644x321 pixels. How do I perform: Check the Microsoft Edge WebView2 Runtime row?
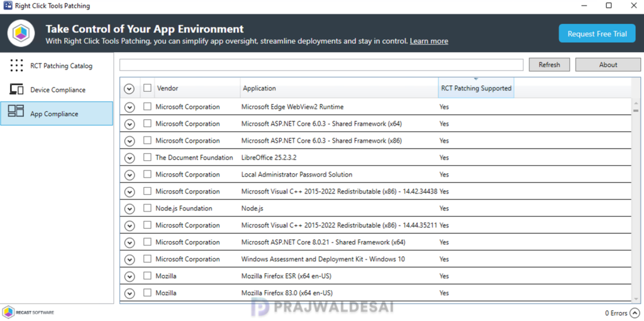(x=147, y=107)
